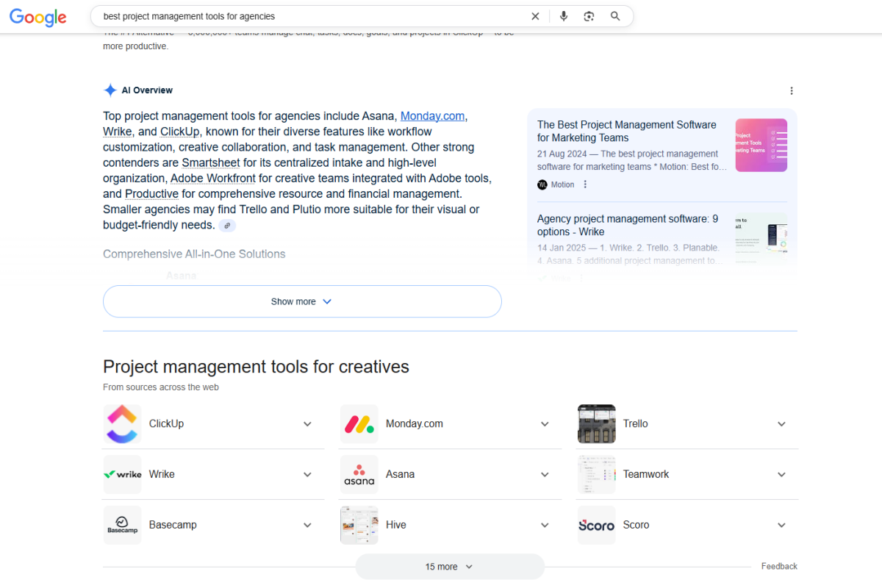Click Show more in AI Overview

pos(302,301)
